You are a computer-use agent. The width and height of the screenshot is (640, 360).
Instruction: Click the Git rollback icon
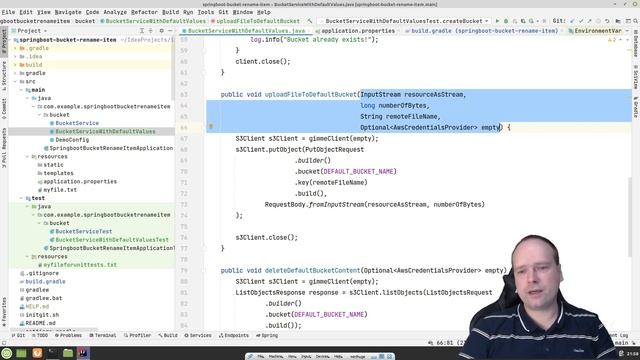pyautogui.click(x=607, y=21)
